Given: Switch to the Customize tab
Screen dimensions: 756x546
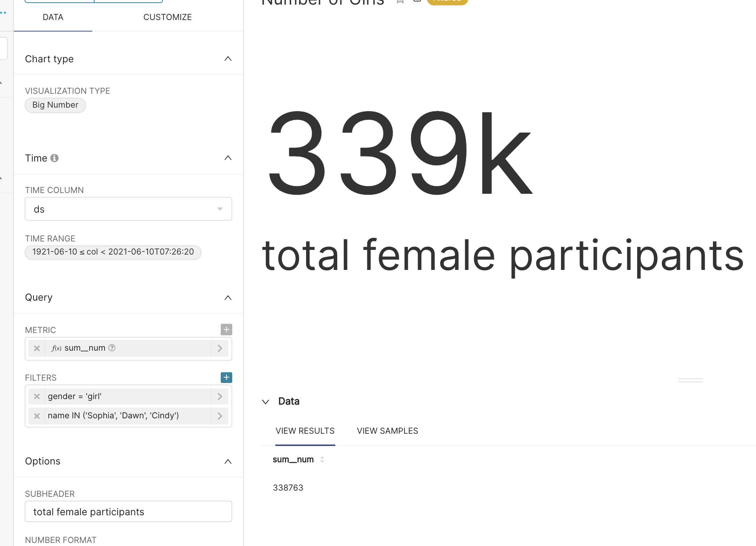Looking at the screenshot, I should pyautogui.click(x=167, y=17).
